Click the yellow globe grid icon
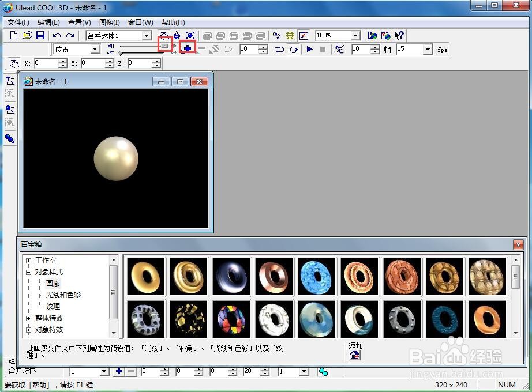 [x=290, y=35]
